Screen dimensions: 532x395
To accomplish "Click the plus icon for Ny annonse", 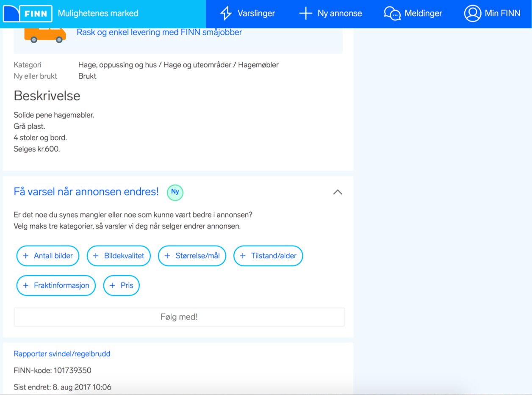I will tap(305, 13).
